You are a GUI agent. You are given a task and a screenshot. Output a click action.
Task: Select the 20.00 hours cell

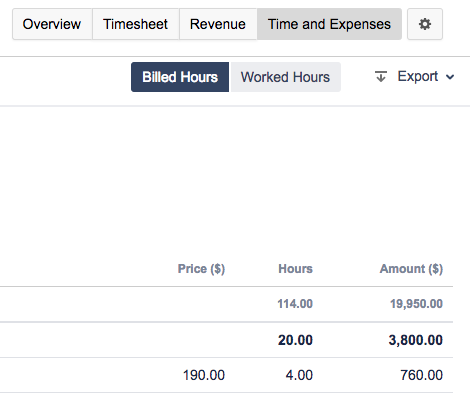(x=296, y=340)
